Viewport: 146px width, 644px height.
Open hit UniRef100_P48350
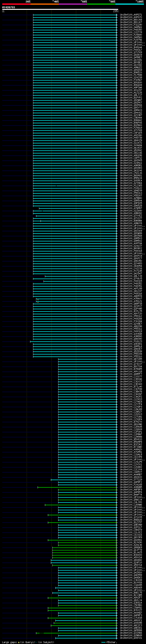(x=131, y=30)
